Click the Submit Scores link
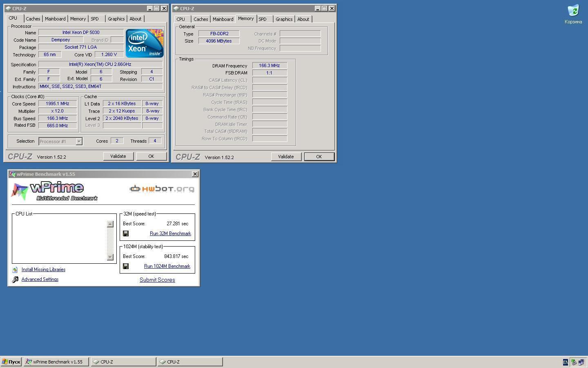588x368 pixels. (157, 280)
